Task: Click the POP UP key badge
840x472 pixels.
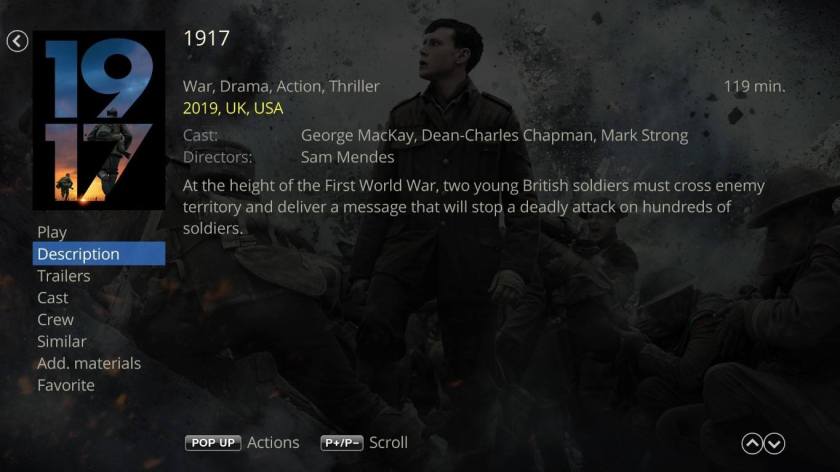Action: click(213, 443)
